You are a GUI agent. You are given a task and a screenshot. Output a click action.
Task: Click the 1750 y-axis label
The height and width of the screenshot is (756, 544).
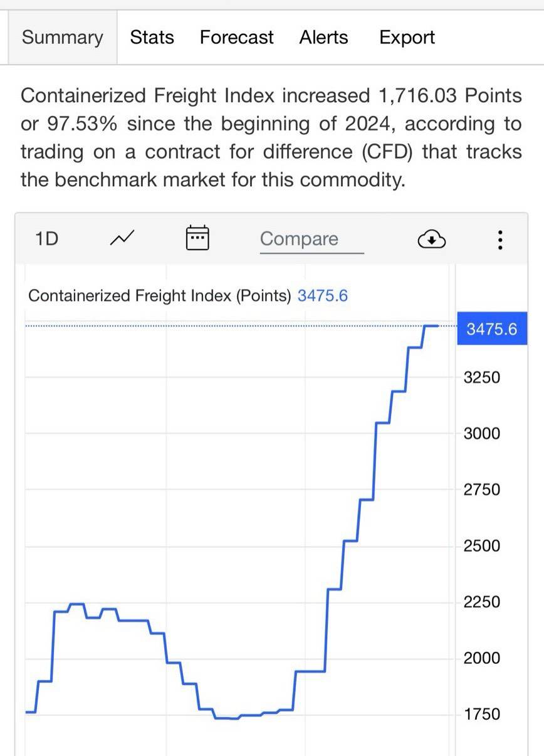481,714
